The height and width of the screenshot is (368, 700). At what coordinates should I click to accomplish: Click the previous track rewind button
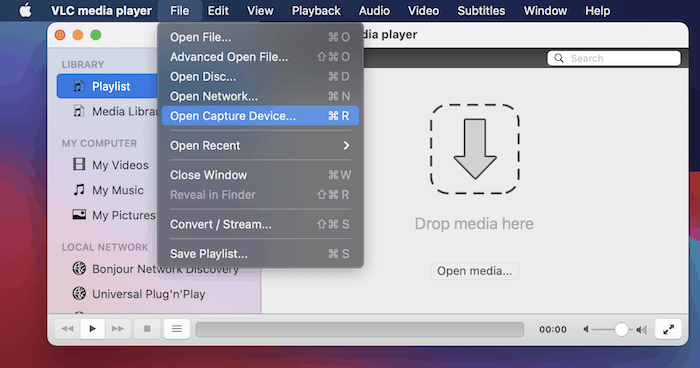[x=67, y=329]
